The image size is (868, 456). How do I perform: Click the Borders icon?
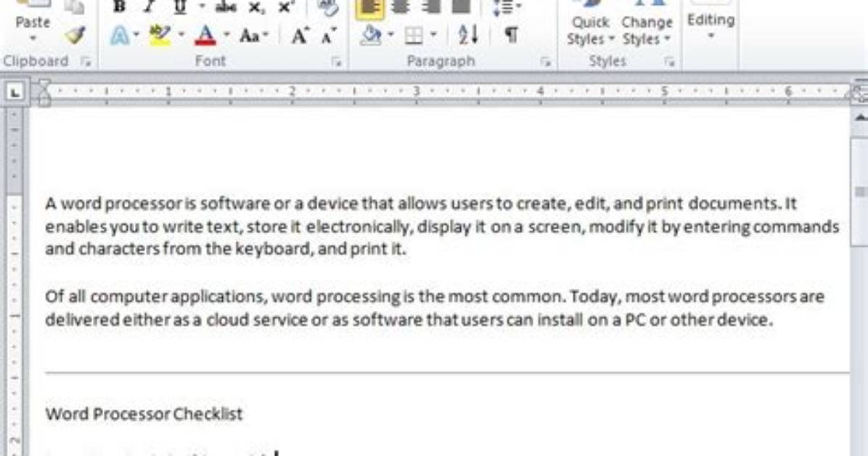pos(414,36)
